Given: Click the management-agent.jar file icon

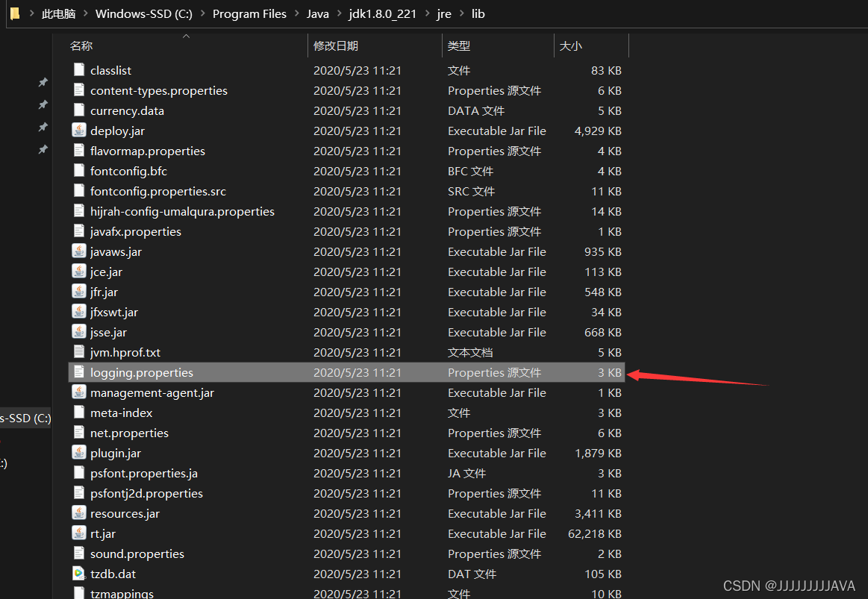Looking at the screenshot, I should [79, 392].
